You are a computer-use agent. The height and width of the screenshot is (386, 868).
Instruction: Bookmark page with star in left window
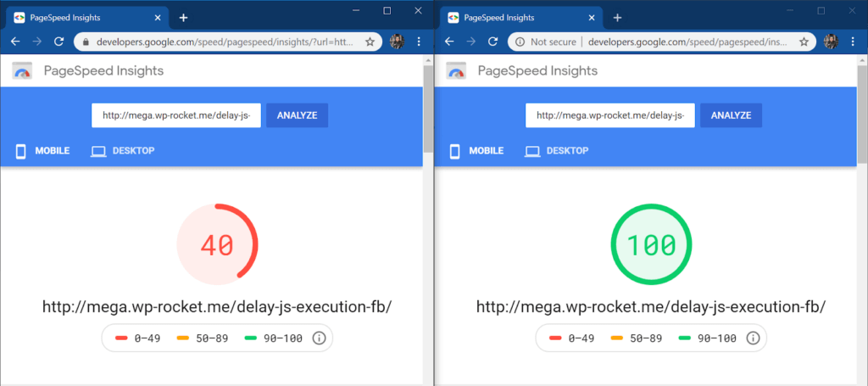pyautogui.click(x=370, y=42)
